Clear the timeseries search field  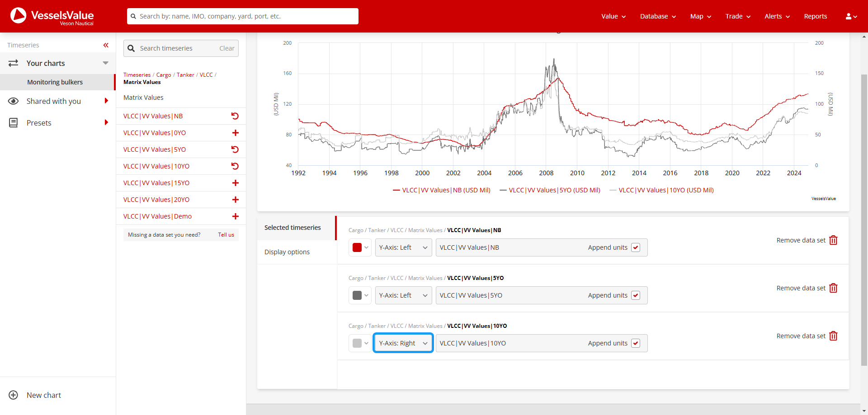(x=226, y=48)
